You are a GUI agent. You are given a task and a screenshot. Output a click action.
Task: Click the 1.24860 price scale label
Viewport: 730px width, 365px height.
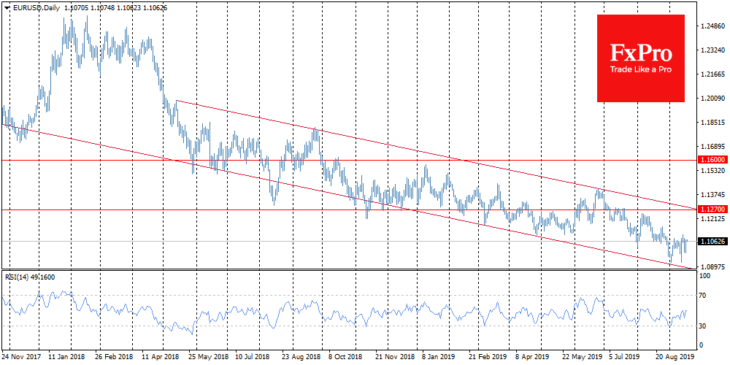pos(711,26)
